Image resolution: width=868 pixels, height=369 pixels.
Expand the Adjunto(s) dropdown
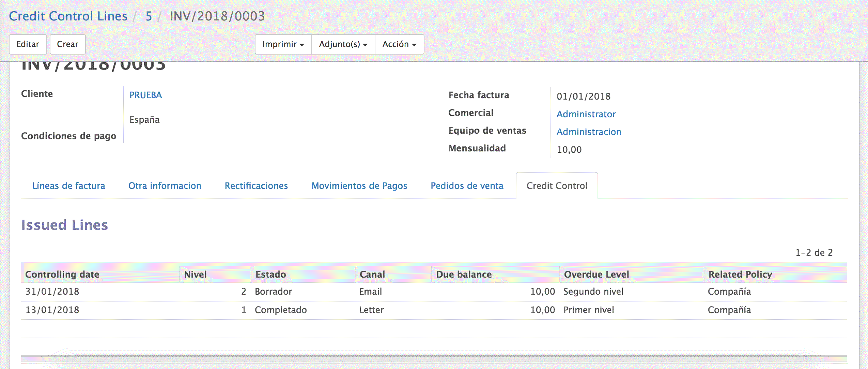point(343,44)
